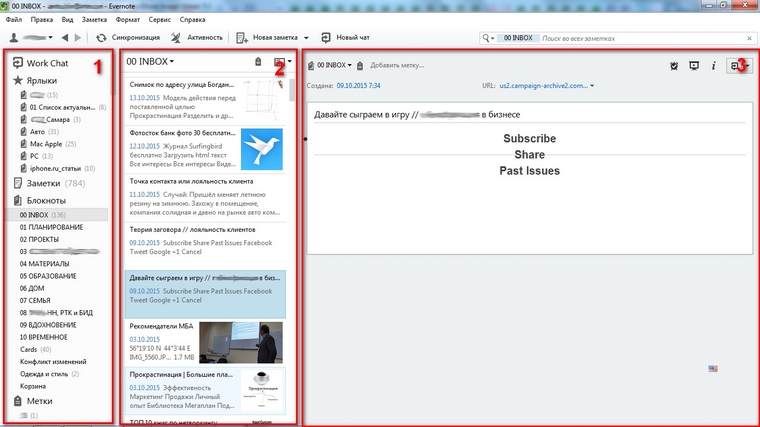The height and width of the screenshot is (427, 760).
Task: Set a reminder with the alarm clock icon
Action: point(674,65)
